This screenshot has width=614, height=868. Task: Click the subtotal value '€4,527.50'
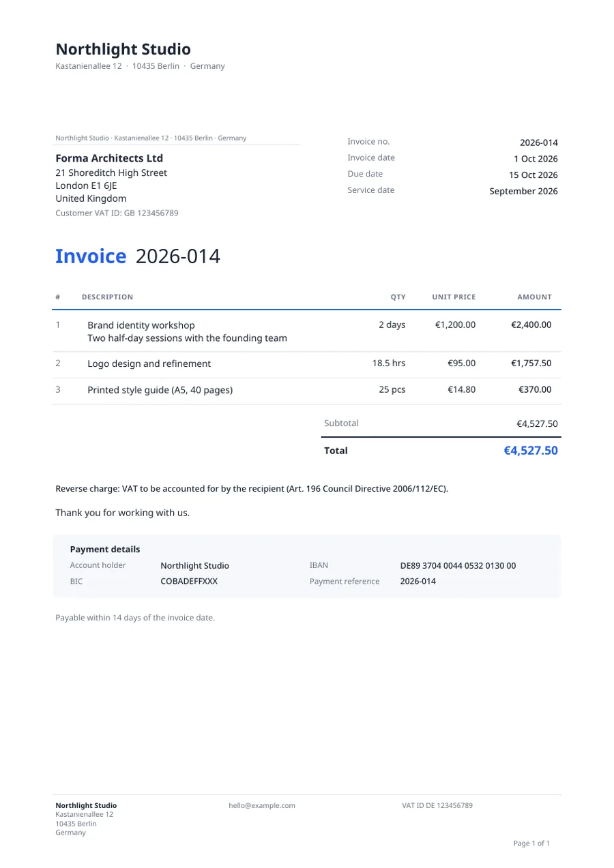[x=537, y=424]
